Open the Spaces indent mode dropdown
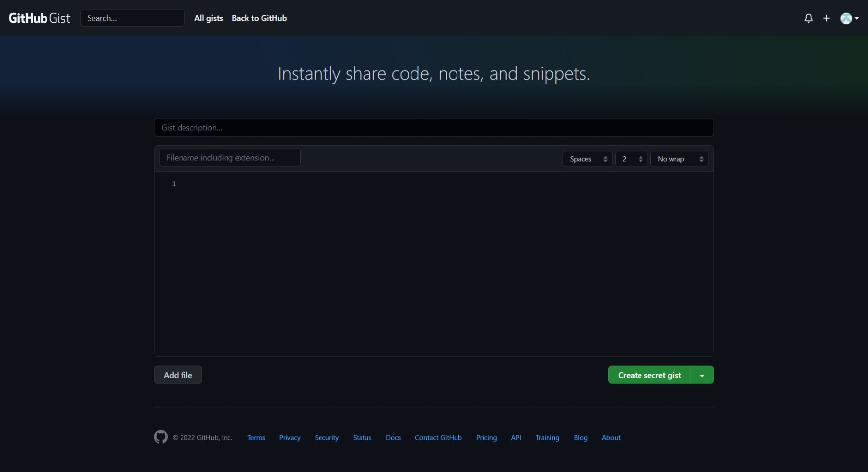The width and height of the screenshot is (868, 472). 588,159
